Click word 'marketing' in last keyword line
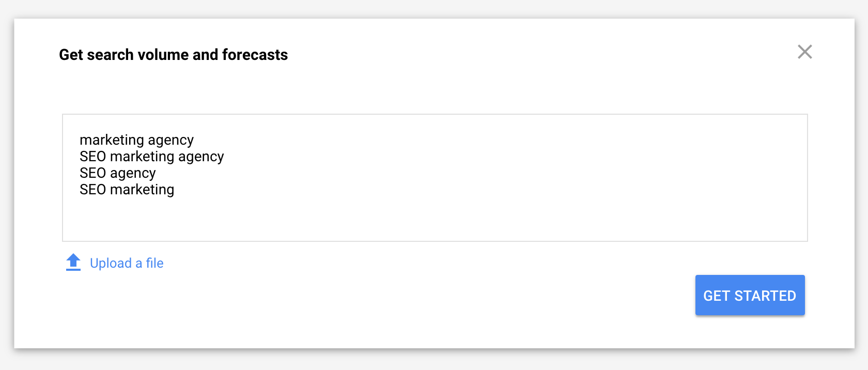The height and width of the screenshot is (370, 868). (x=142, y=190)
